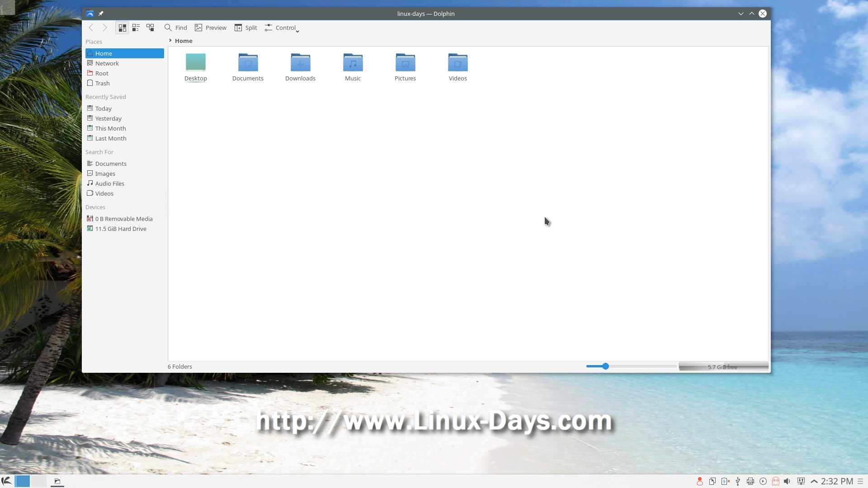Click the Dolphin taskbar entry
This screenshot has width=868, height=488.
tap(57, 481)
